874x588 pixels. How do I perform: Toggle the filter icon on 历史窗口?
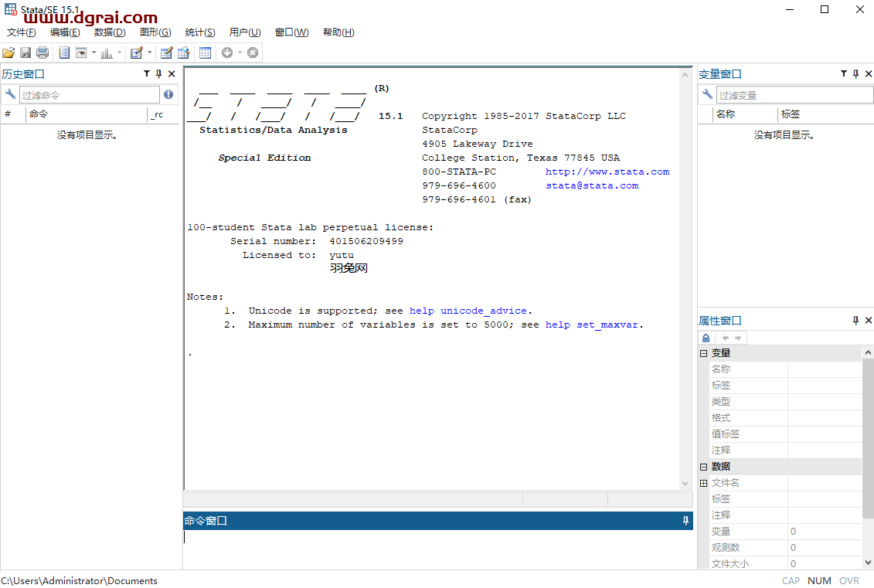click(146, 73)
